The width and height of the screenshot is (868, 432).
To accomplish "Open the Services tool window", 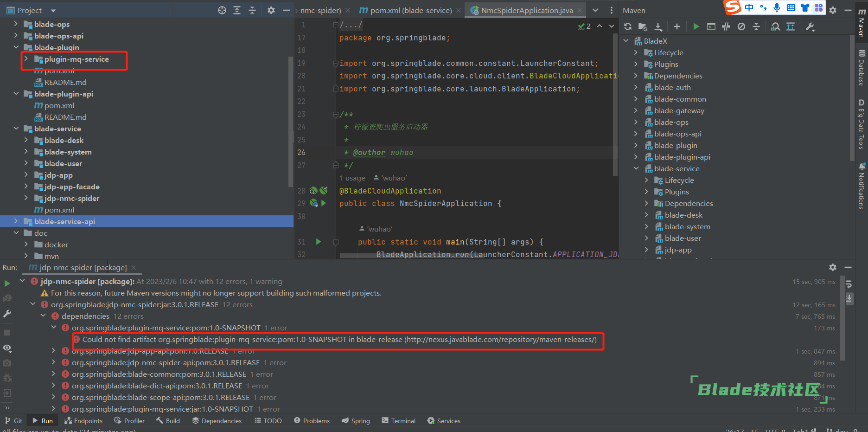I will point(444,421).
